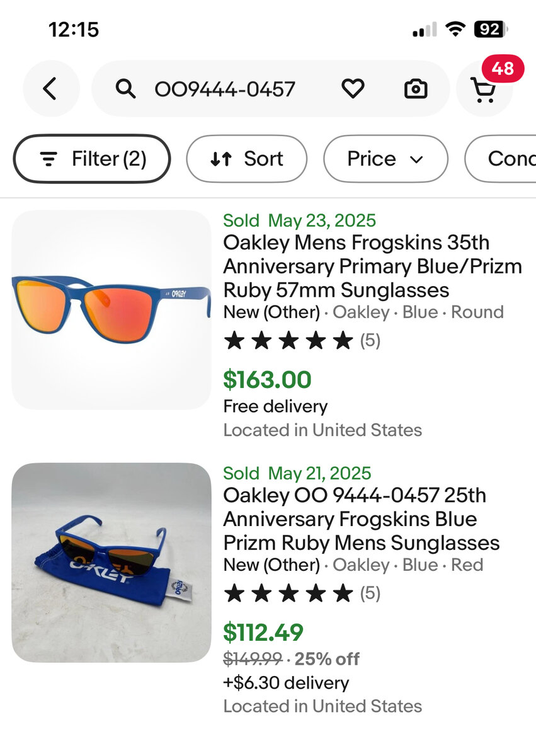Open the Filter (2) options
The image size is (536, 756).
point(92,159)
